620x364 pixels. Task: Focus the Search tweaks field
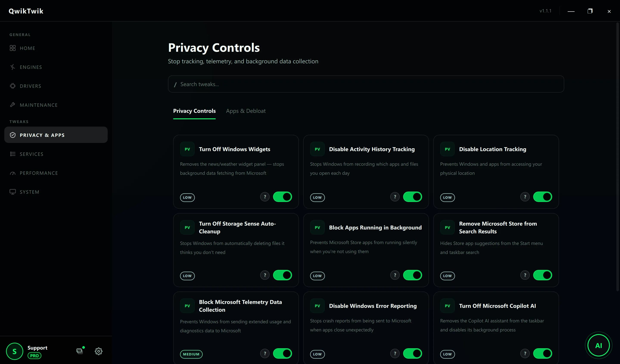(366, 84)
